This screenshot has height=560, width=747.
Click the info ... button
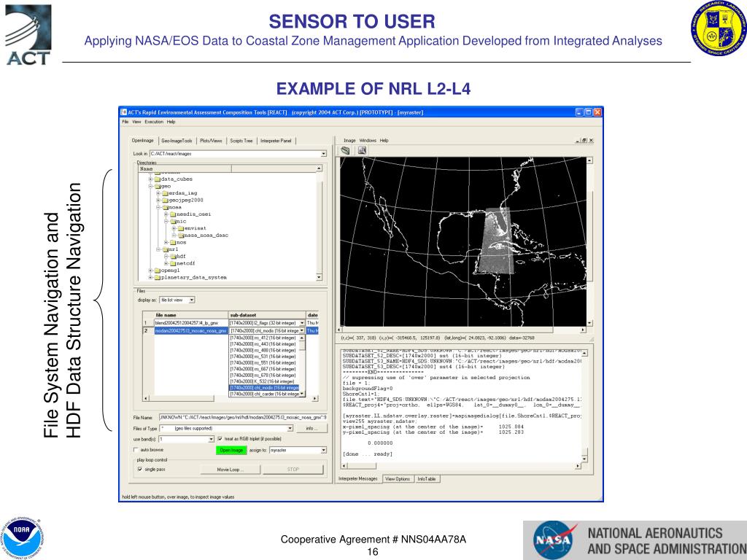coord(312,429)
